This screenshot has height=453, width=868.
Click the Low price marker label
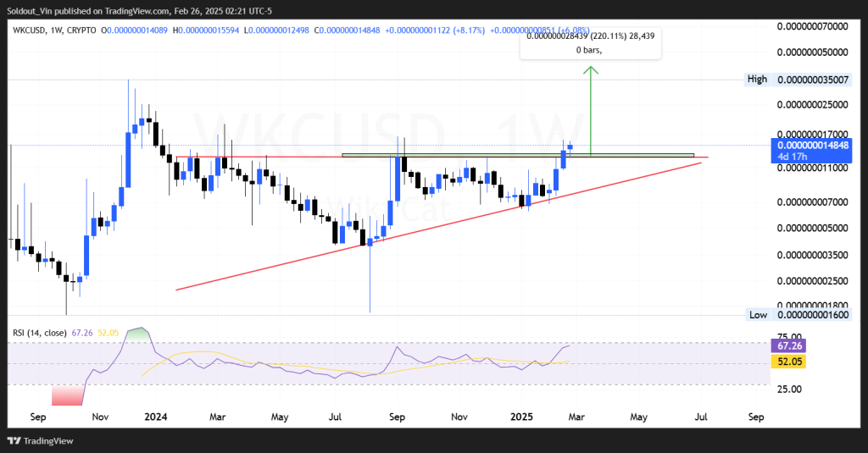pos(758,314)
